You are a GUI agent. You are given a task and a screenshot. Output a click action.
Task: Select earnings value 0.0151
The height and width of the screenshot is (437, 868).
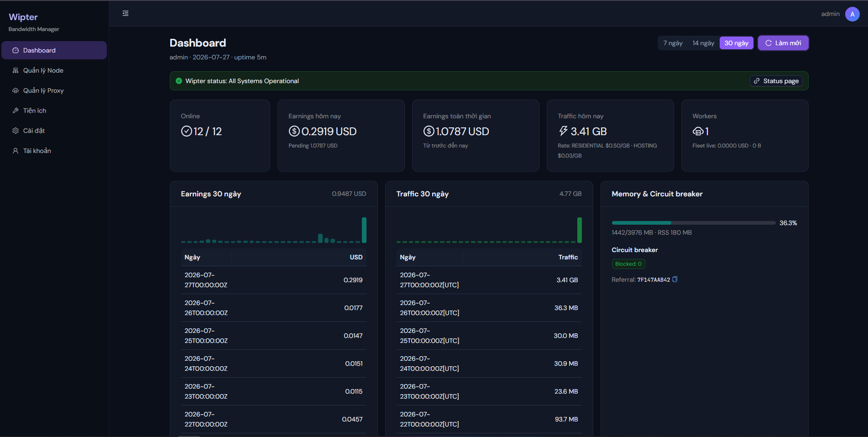(354, 363)
